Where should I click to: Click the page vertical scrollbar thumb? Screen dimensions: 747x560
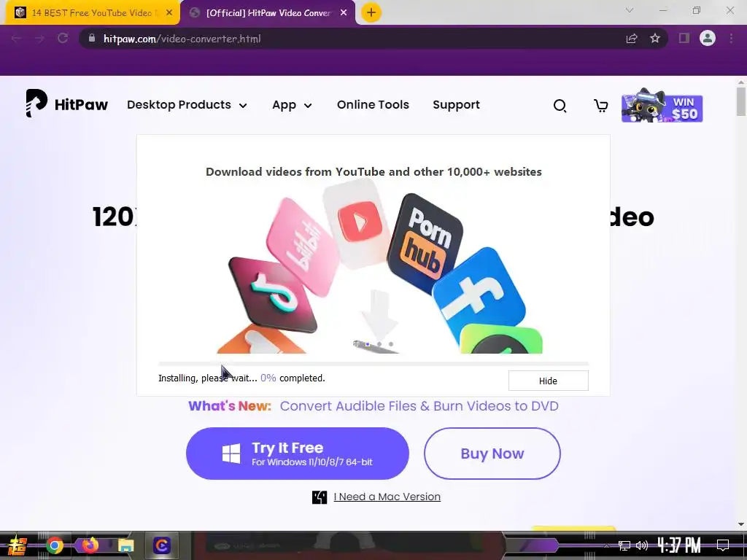pos(741,101)
